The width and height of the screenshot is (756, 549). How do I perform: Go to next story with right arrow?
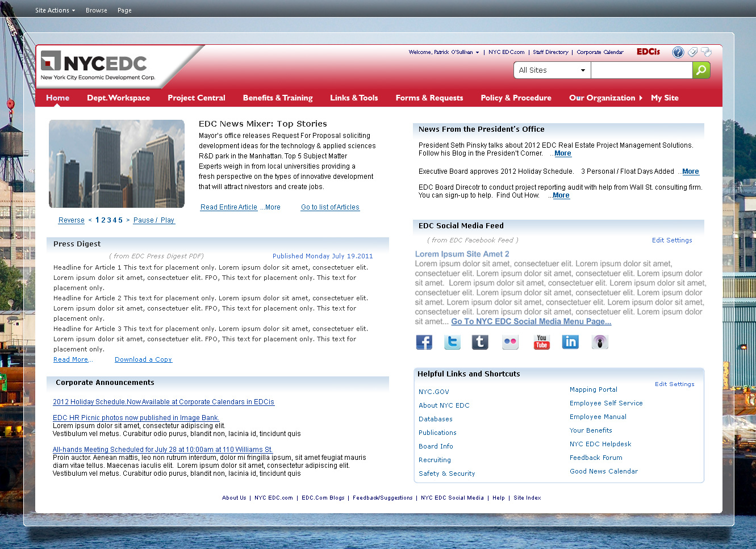tap(128, 220)
